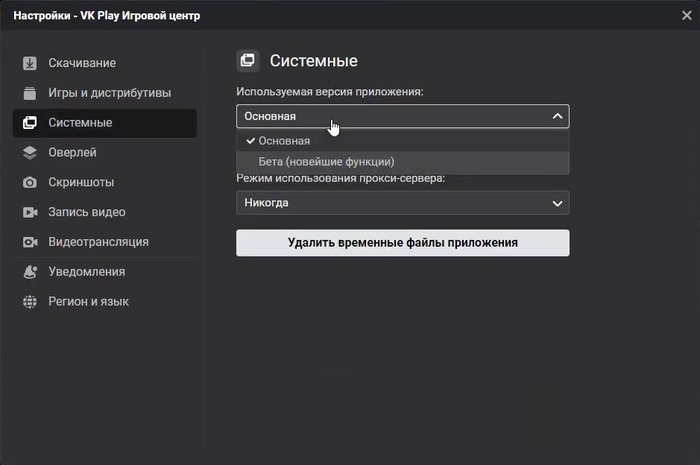Screen dimensions: 700x465
Task: Switch to Скриншоты settings
Action: click(x=105, y=182)
